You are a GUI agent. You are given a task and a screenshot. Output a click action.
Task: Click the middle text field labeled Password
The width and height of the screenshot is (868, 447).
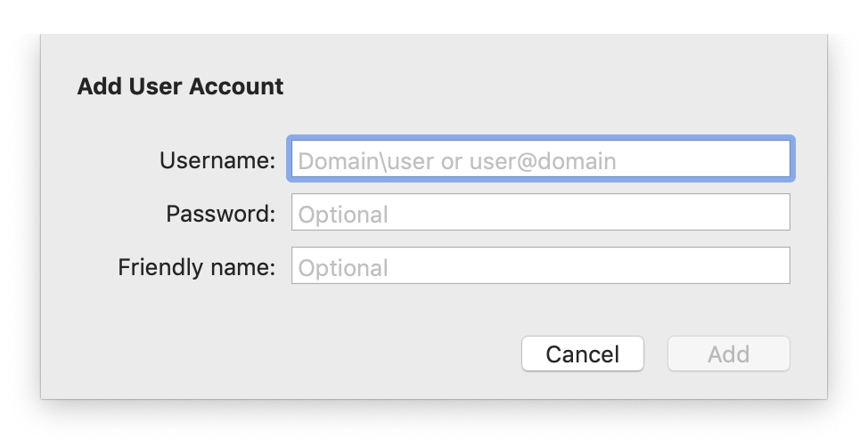[540, 213]
